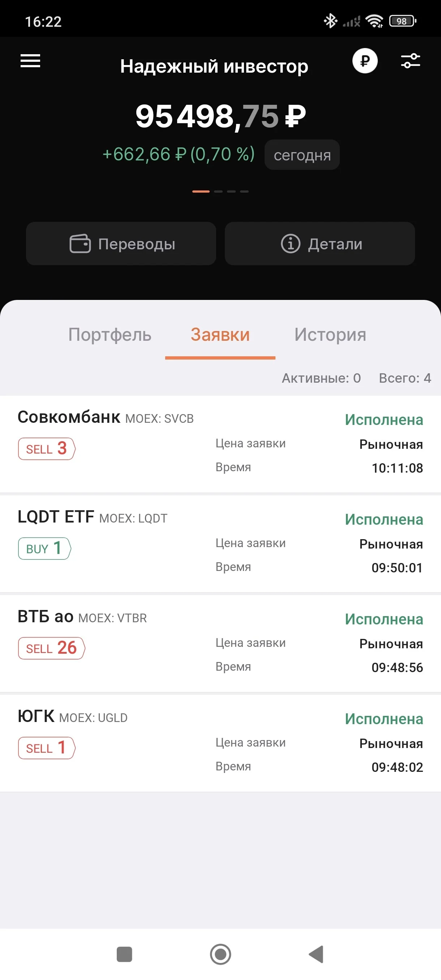Toggle the сегодня period selector

coord(302,155)
